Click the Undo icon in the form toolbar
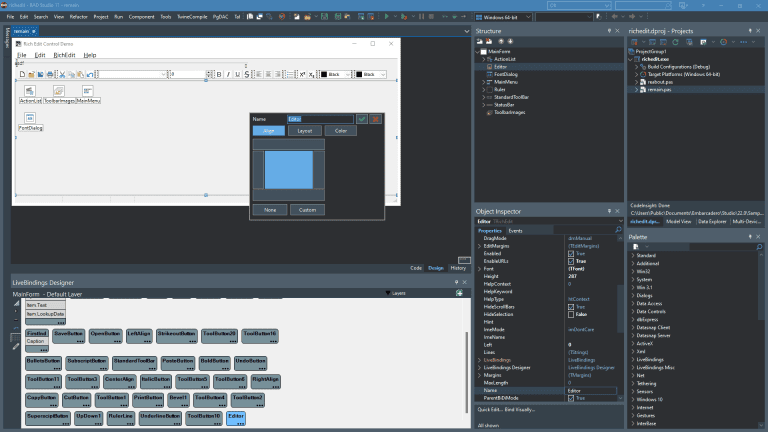This screenshot has width=768, height=432. 90,74
